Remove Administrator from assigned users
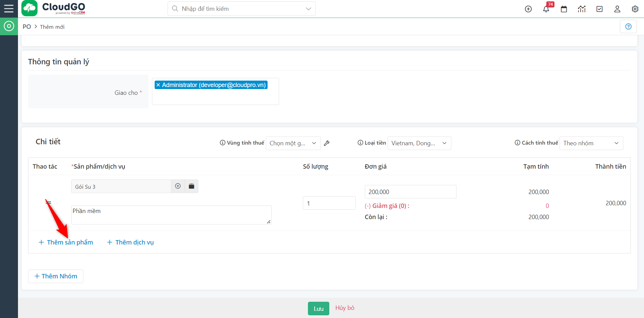 point(158,85)
